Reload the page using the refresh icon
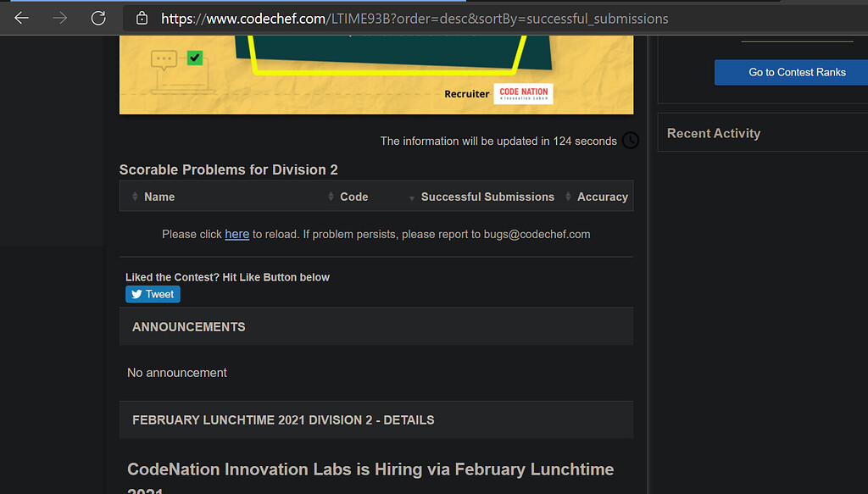This screenshot has width=868, height=494. click(x=97, y=18)
